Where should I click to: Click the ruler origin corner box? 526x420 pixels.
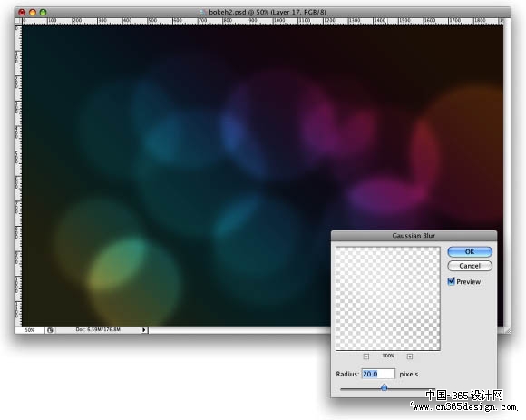[x=18, y=22]
